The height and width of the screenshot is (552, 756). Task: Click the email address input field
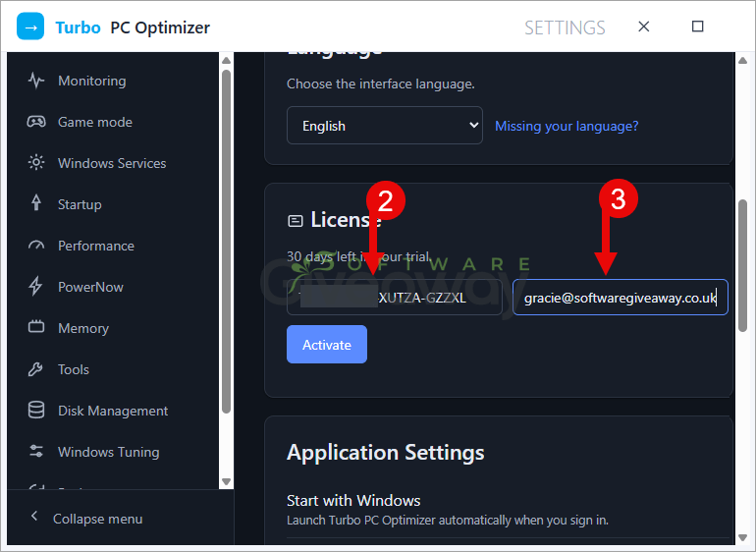(x=621, y=298)
